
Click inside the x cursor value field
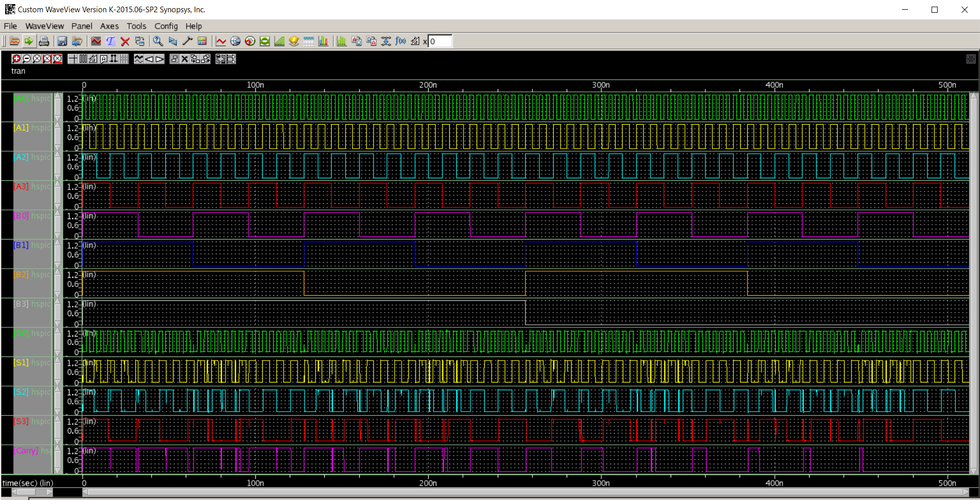pyautogui.click(x=440, y=41)
